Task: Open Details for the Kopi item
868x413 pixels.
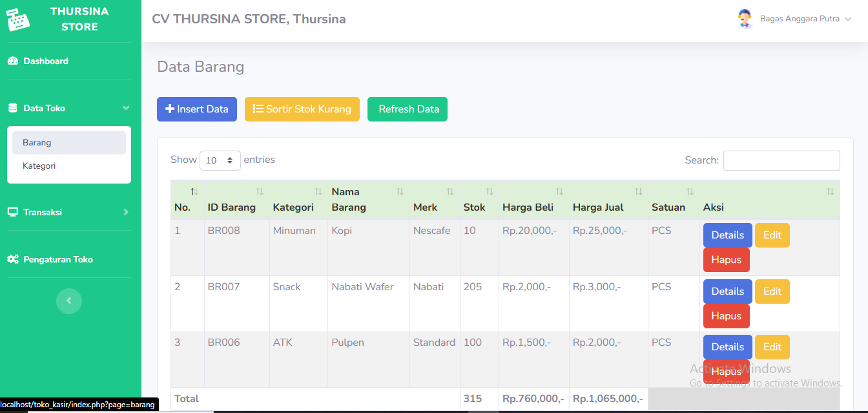Action: point(727,235)
